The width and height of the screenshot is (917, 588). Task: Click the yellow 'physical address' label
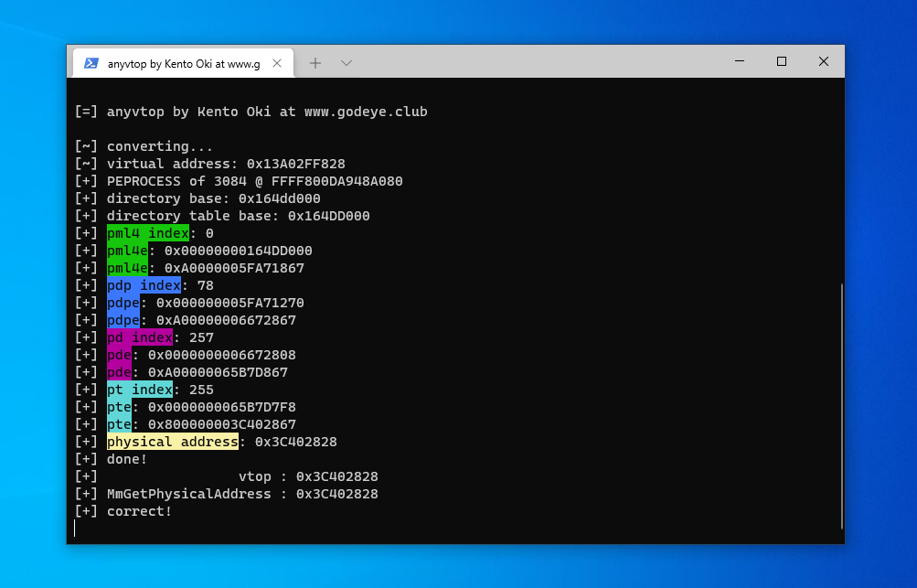click(x=173, y=442)
